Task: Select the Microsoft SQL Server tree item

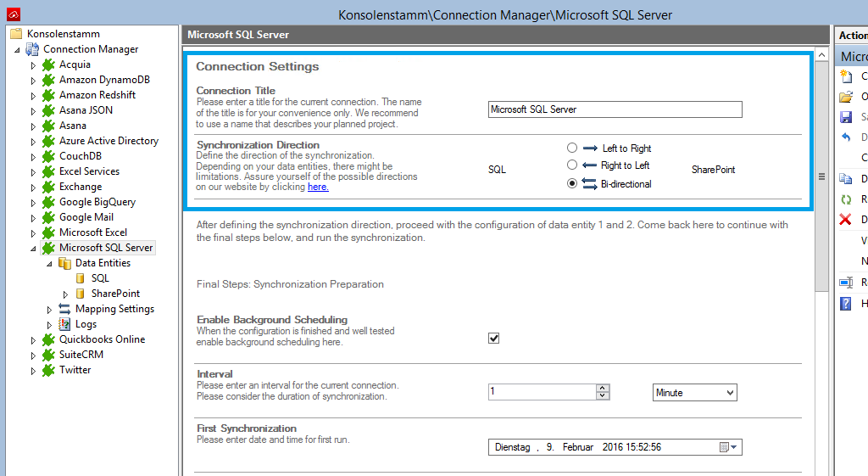Action: coord(106,248)
